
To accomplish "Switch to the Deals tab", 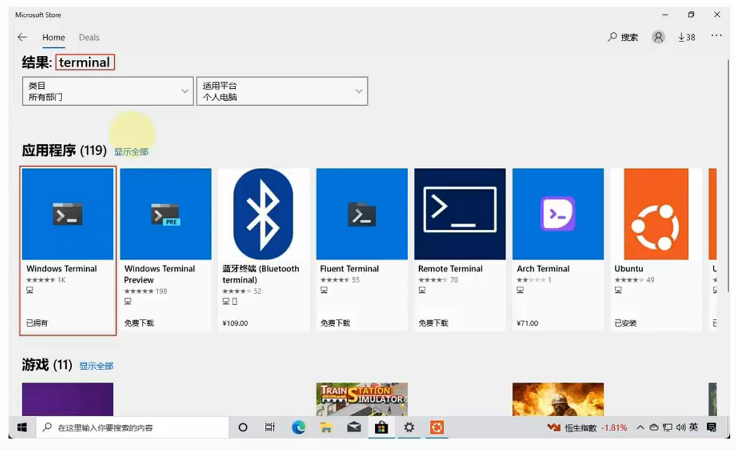I will tap(89, 37).
